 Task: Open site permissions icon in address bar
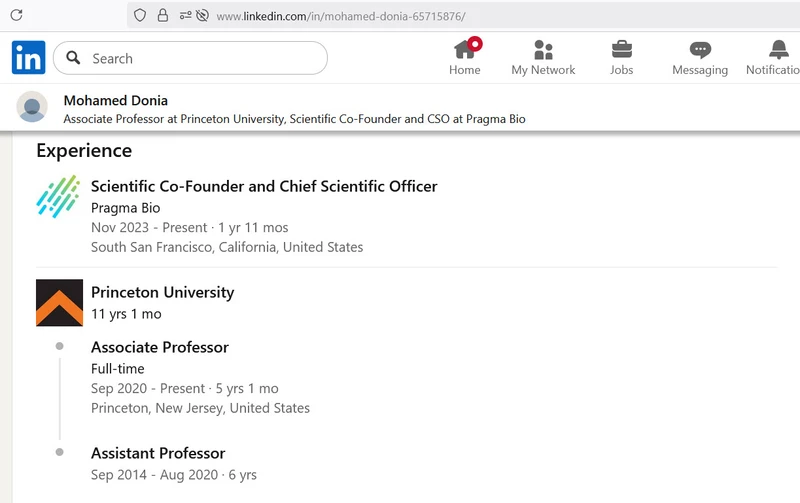pyautogui.click(x=185, y=16)
